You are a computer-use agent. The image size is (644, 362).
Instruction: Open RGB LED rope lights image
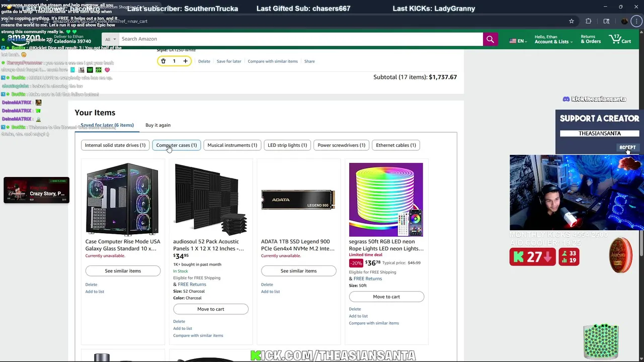tap(386, 199)
